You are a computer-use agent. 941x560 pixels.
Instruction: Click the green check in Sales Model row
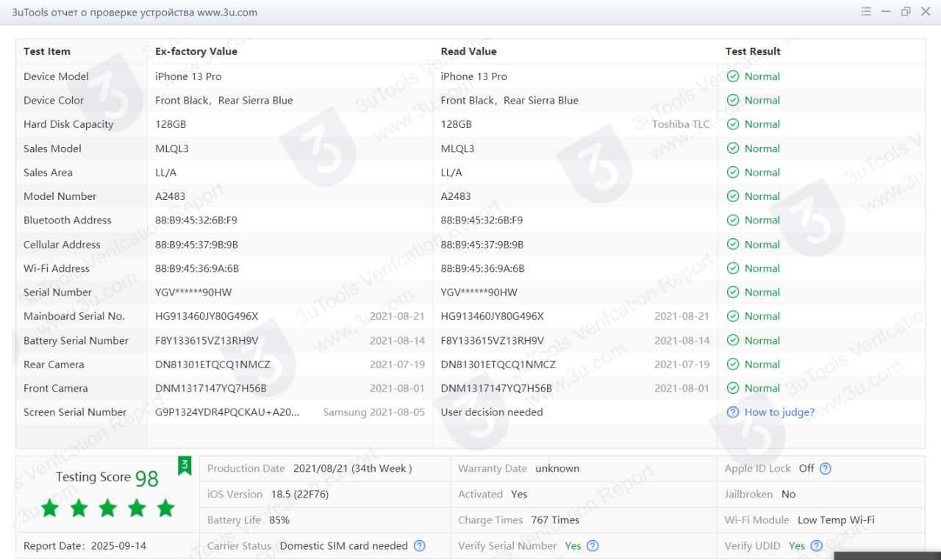[732, 148]
